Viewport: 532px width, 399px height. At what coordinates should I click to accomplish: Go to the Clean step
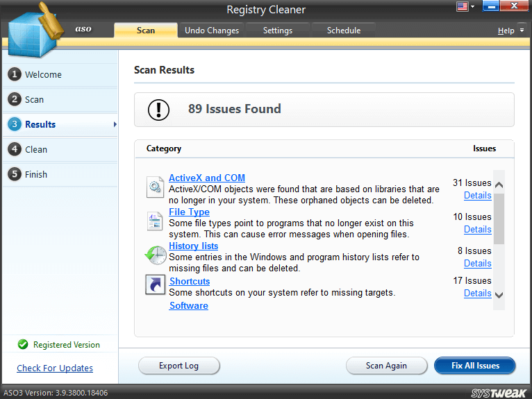point(60,149)
